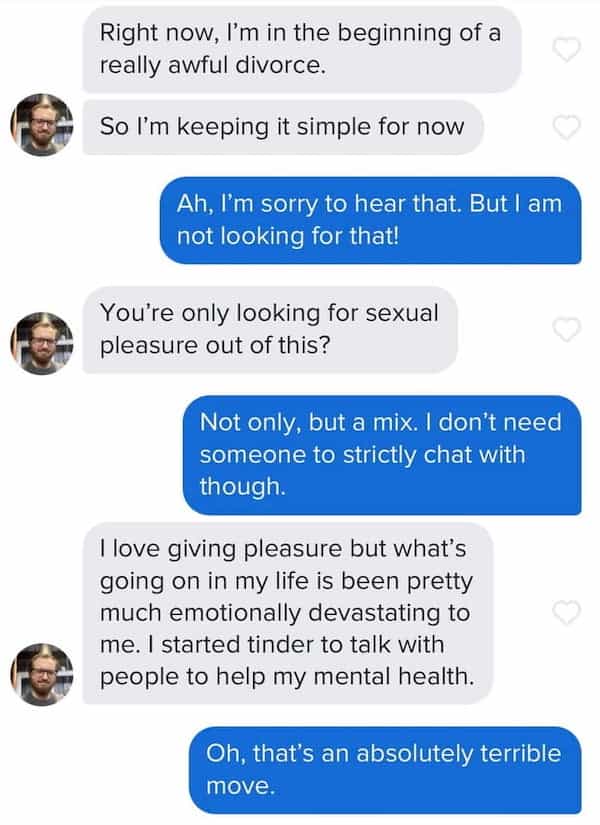The image size is (600, 825).
Task: Tap the blue 'I'm sorry to hear that' bubble
Action: [x=371, y=220]
